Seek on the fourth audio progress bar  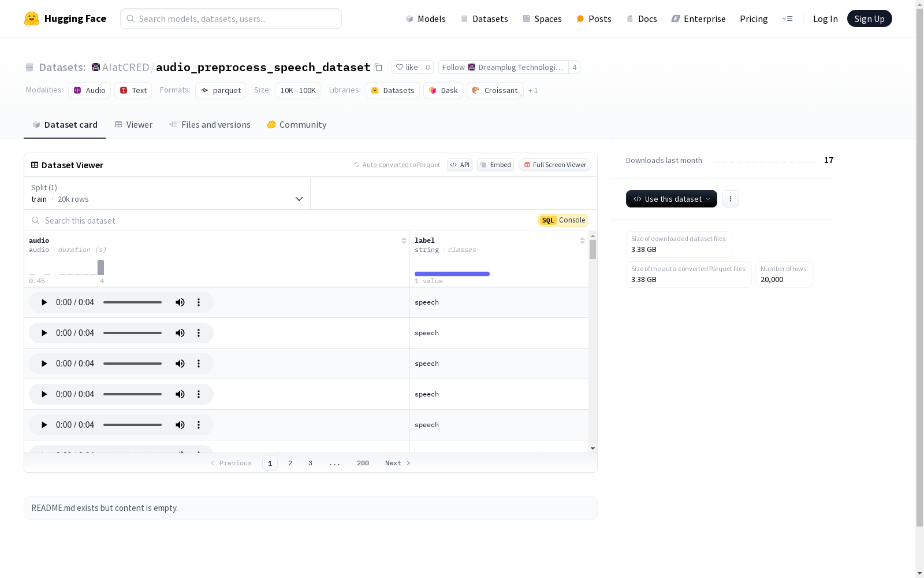click(x=133, y=394)
